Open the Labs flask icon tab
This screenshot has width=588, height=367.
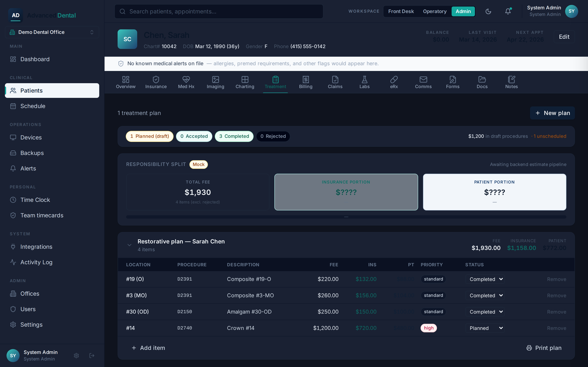(364, 79)
